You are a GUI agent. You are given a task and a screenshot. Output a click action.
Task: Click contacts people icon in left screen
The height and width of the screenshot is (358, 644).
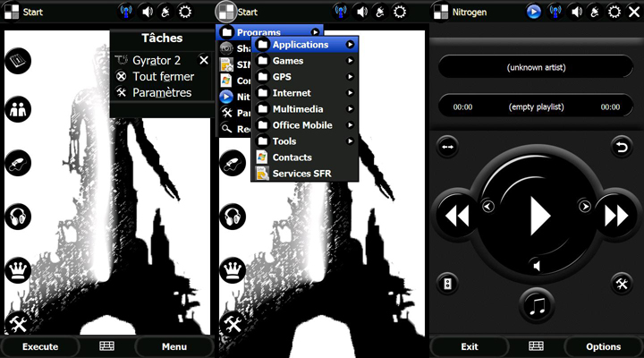coord(18,109)
